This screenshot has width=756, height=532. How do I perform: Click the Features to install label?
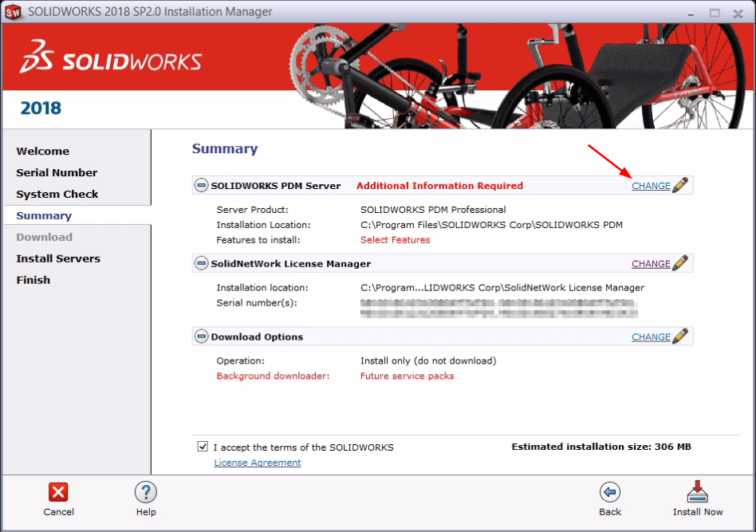pos(258,240)
